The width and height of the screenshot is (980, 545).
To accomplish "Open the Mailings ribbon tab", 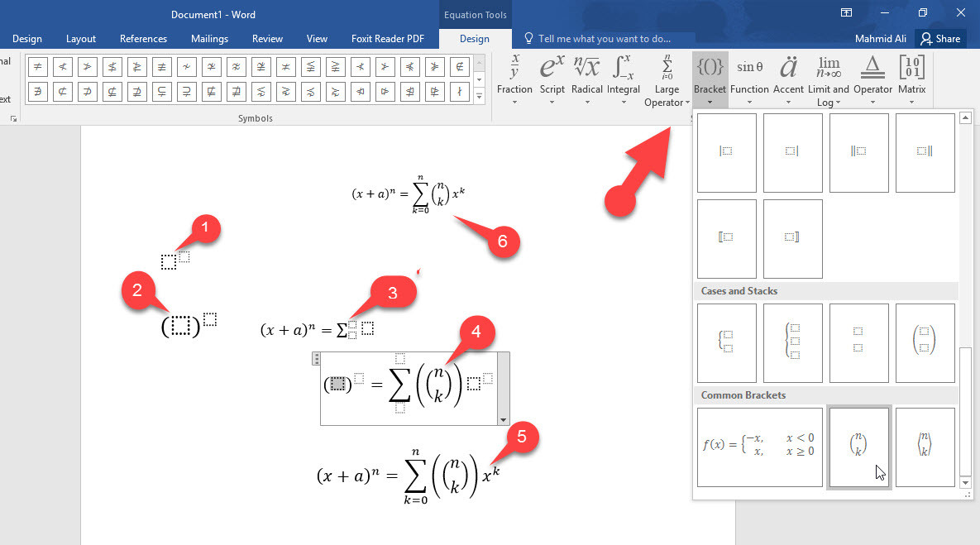I will click(209, 38).
